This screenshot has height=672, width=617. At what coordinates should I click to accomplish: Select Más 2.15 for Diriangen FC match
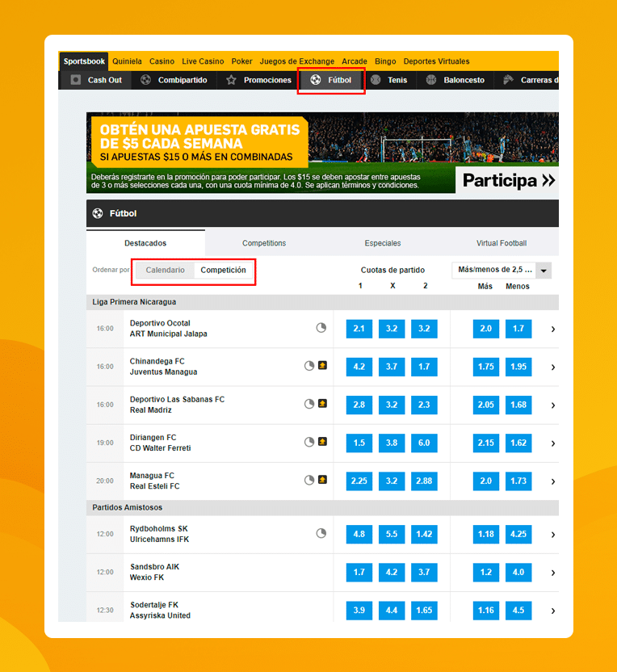tap(486, 443)
